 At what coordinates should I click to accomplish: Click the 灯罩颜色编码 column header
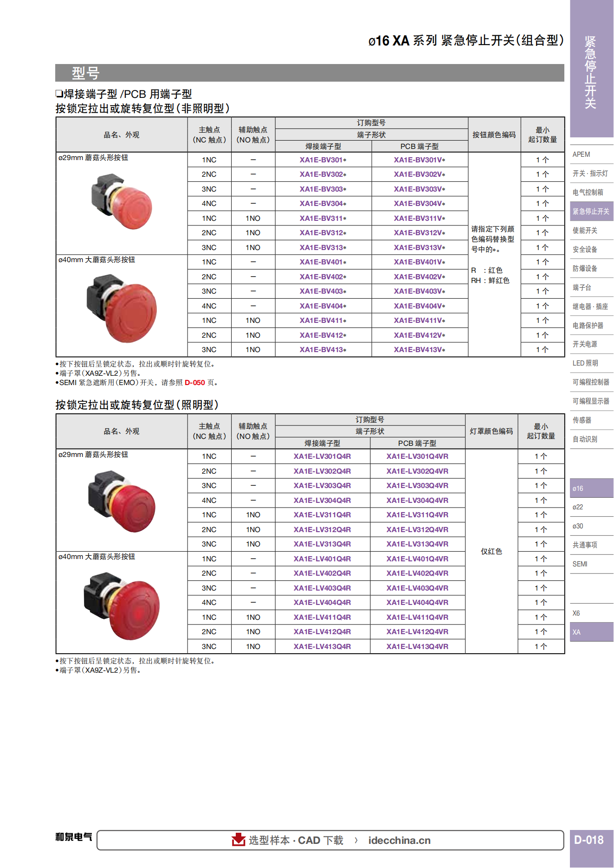491,431
